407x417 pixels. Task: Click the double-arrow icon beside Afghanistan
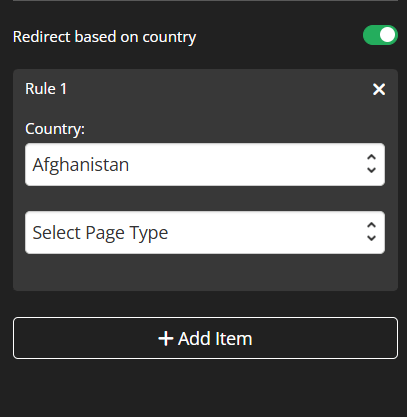[x=371, y=164]
